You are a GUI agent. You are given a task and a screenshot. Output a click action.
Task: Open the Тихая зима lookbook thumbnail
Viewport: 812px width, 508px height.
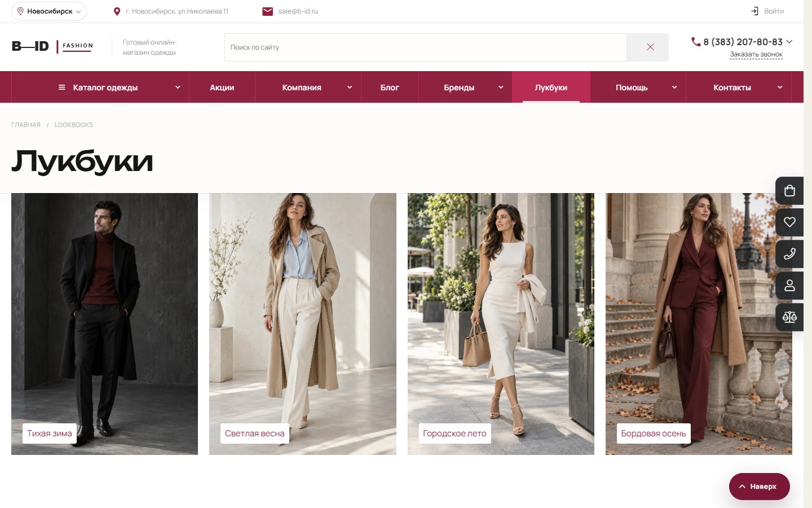click(x=104, y=324)
